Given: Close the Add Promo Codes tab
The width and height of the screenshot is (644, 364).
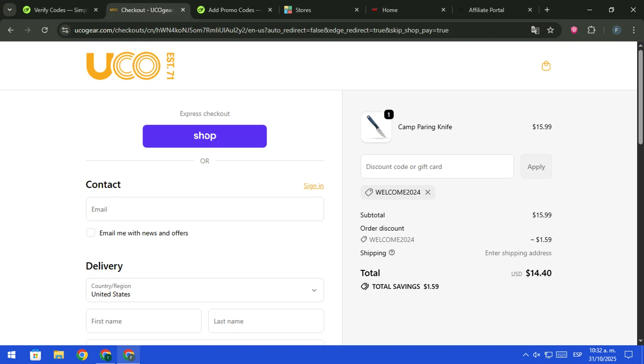Looking at the screenshot, I should [270, 9].
